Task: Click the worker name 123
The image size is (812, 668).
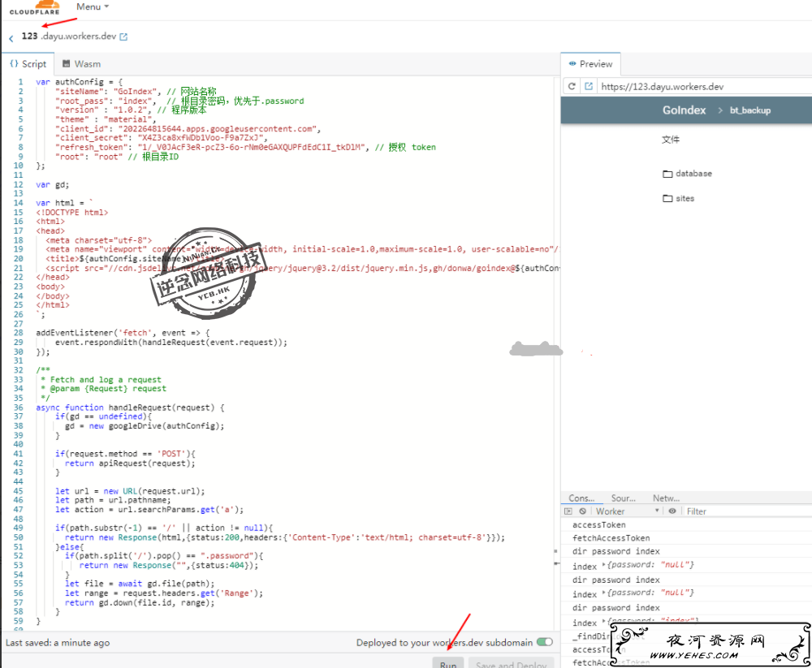Action: tap(29, 36)
